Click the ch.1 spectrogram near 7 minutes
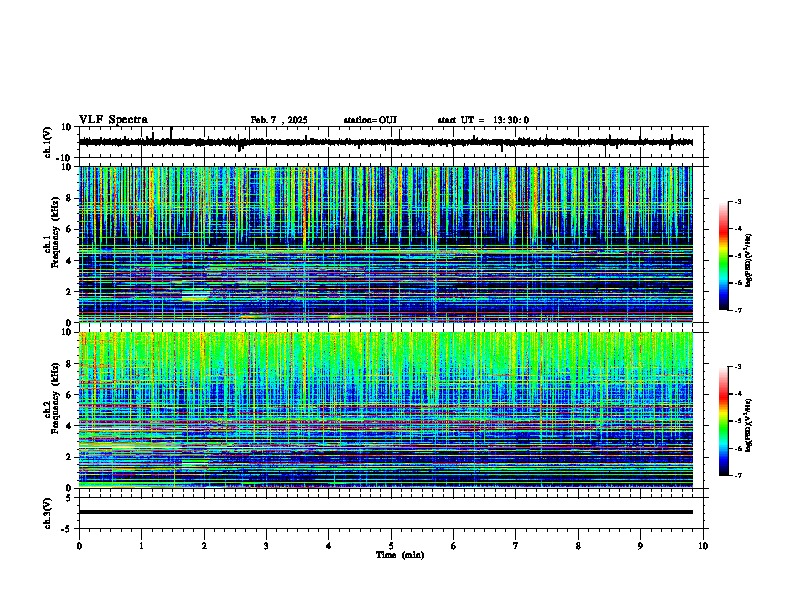 tap(516, 244)
